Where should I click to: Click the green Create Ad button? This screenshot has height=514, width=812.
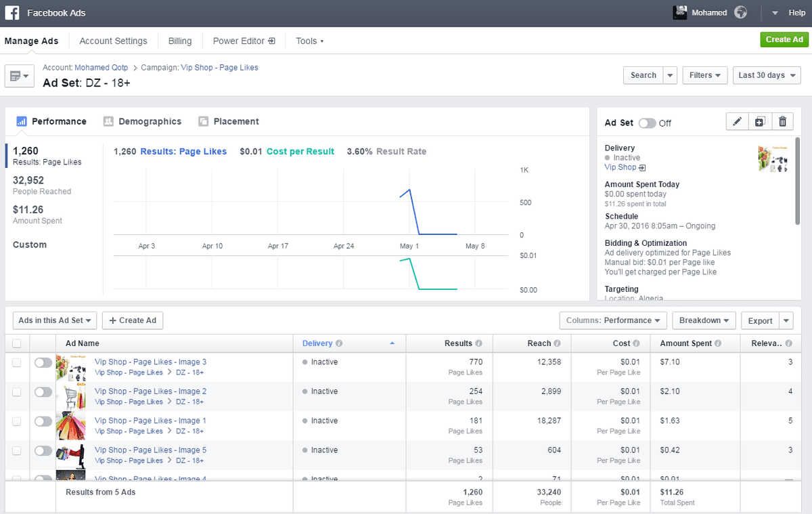tap(784, 39)
